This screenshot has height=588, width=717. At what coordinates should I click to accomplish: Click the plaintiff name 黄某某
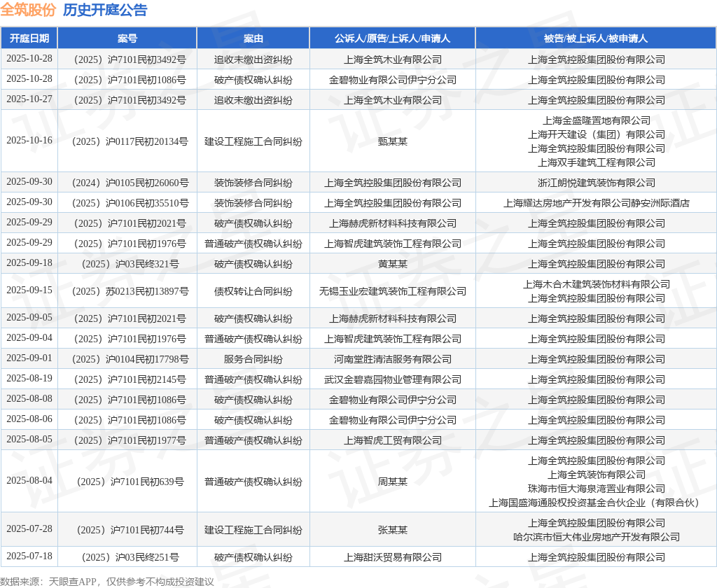click(393, 265)
